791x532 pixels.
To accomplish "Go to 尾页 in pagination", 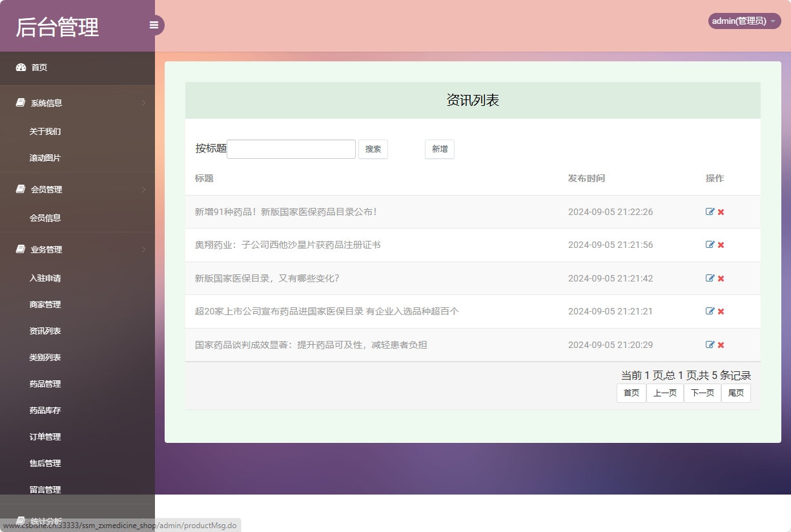I will (x=735, y=393).
